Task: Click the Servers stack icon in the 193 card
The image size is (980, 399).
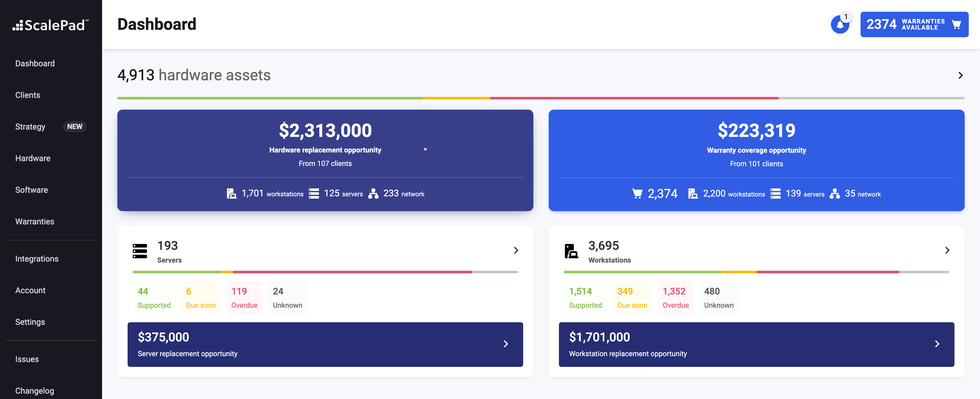Action: pos(140,251)
